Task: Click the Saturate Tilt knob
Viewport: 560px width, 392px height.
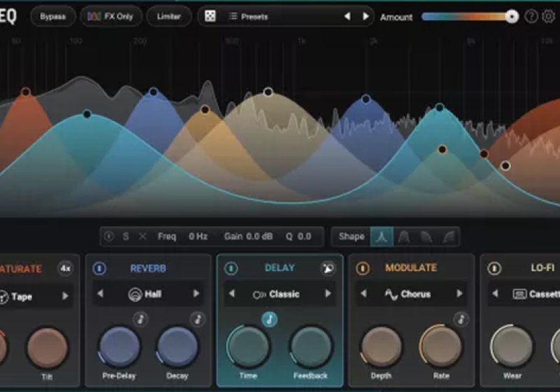Action: [x=48, y=347]
